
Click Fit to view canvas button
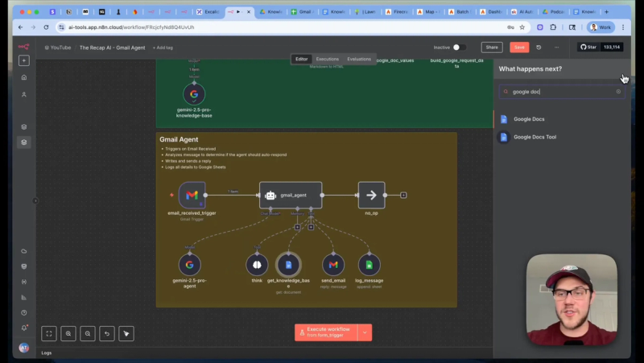(49, 333)
